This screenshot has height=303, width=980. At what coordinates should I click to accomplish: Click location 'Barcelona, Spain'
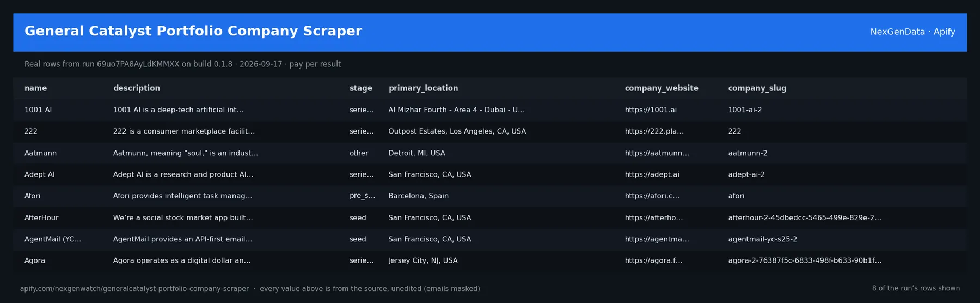(419, 196)
